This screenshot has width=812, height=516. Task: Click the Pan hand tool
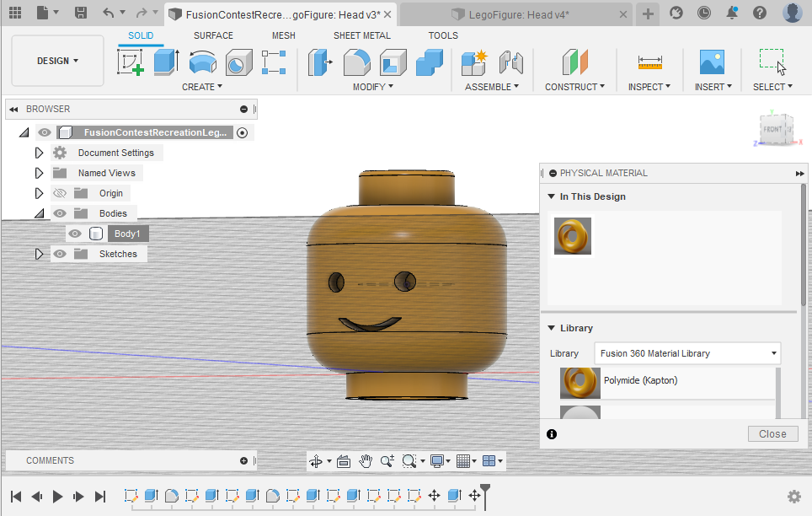(366, 461)
